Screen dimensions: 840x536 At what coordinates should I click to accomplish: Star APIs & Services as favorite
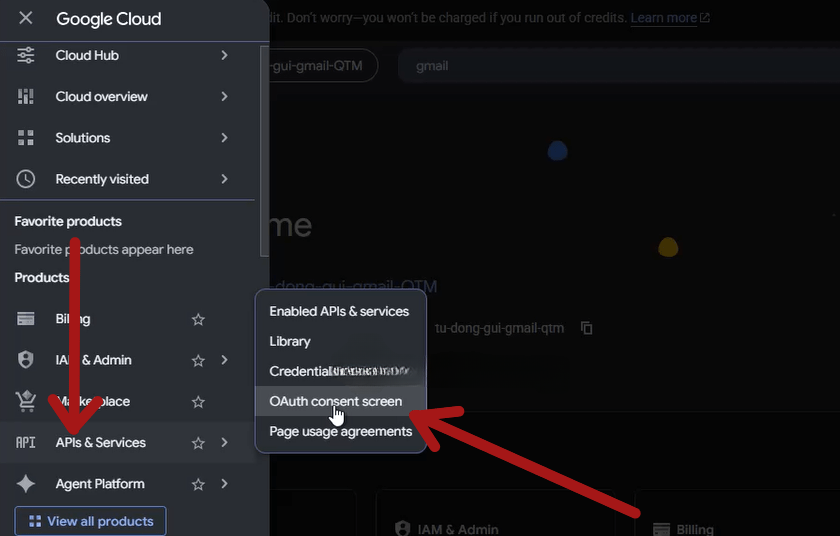[x=198, y=443]
